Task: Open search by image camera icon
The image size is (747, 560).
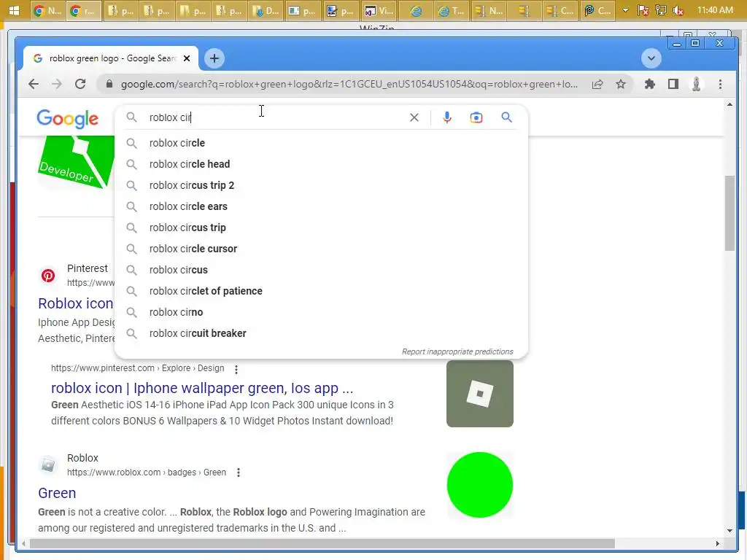Action: [476, 117]
